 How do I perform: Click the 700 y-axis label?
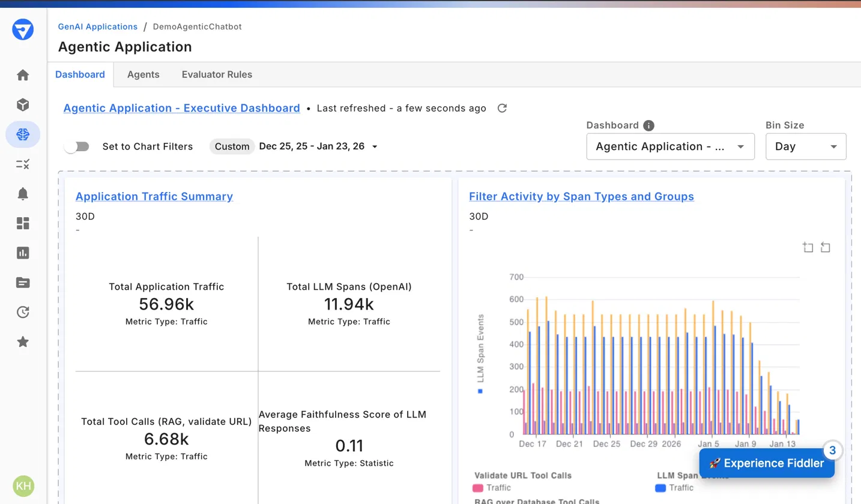tap(515, 277)
